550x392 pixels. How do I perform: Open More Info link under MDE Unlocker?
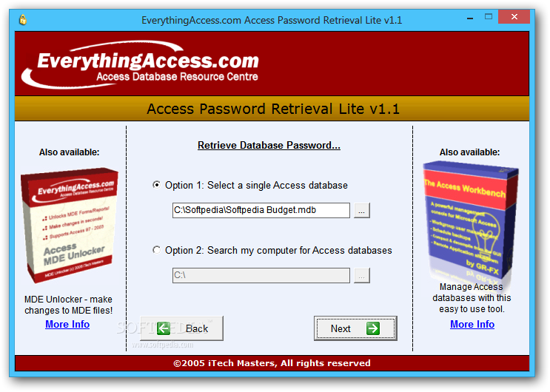(x=67, y=325)
